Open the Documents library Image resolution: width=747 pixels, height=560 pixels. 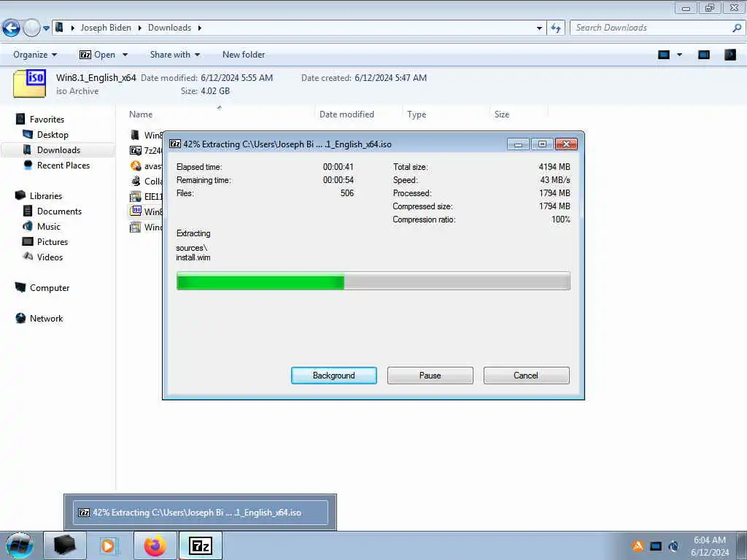(59, 211)
